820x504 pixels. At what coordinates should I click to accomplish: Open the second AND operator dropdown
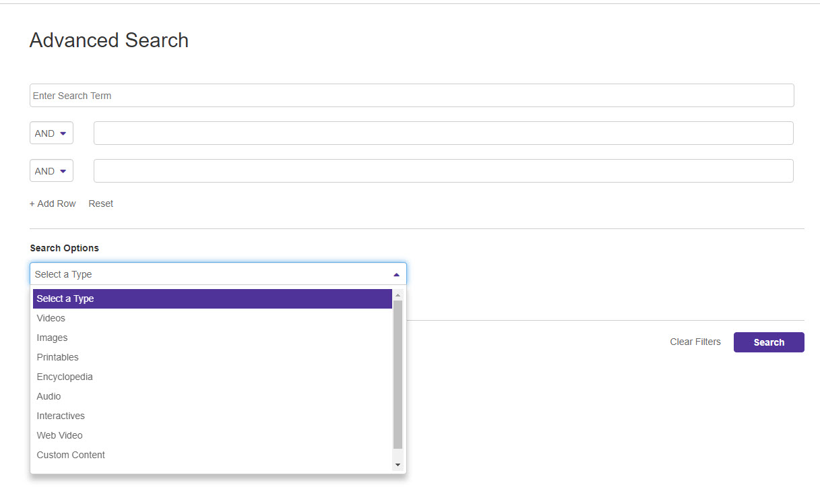tap(51, 171)
